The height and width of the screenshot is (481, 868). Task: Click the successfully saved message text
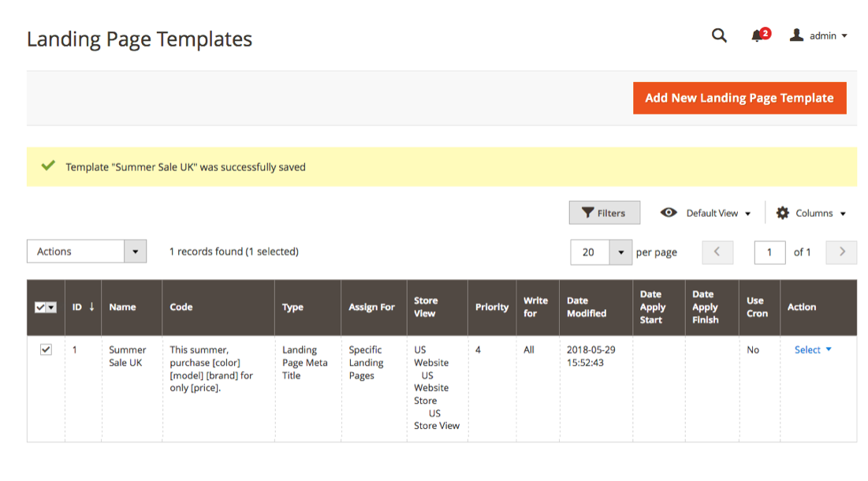point(185,167)
